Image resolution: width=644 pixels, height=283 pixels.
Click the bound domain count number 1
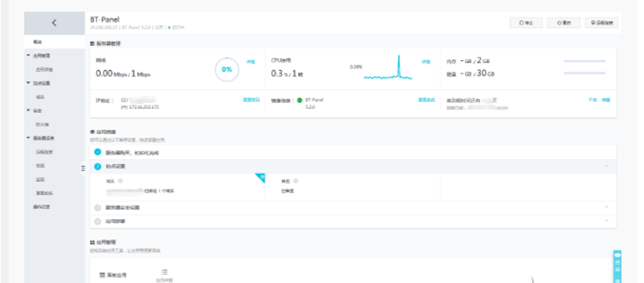click(159, 191)
